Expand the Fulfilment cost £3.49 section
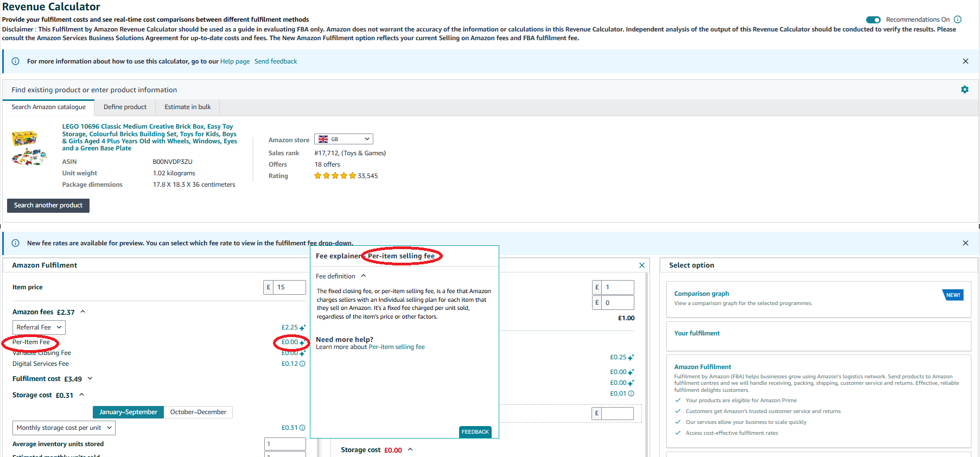 [x=90, y=378]
